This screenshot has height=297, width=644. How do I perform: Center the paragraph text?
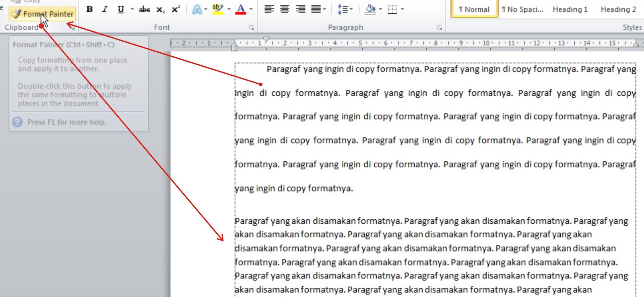pos(285,9)
